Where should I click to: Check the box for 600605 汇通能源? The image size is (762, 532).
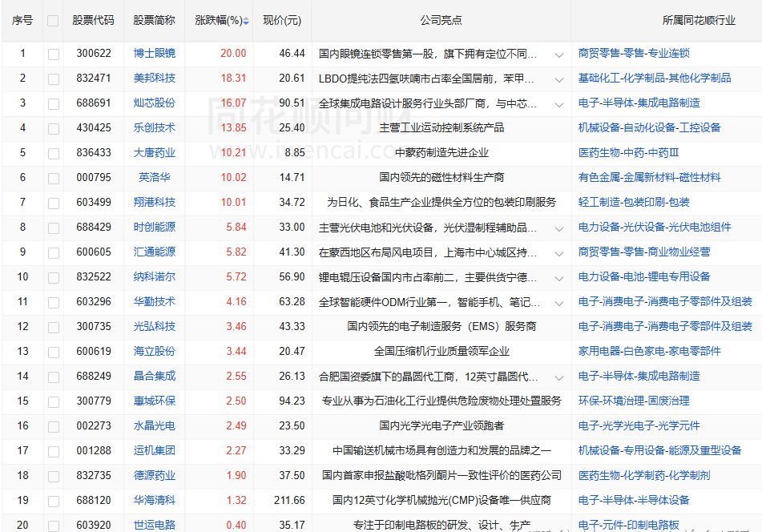tap(54, 252)
